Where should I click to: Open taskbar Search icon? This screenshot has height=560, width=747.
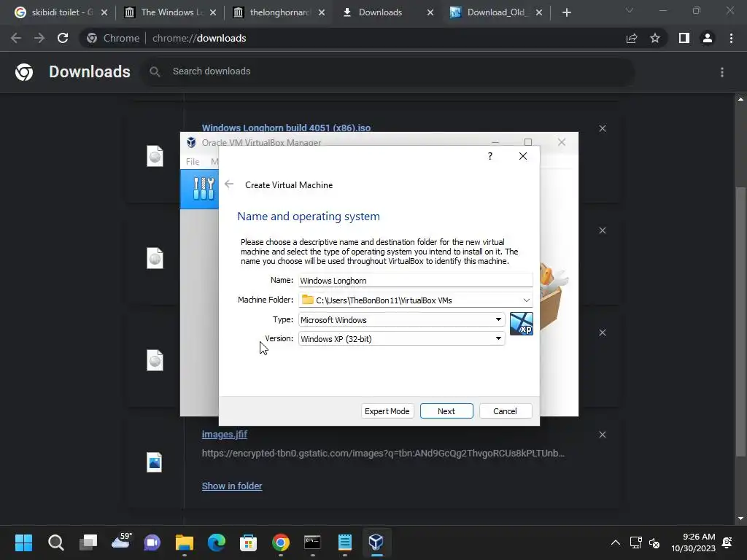[x=55, y=542]
